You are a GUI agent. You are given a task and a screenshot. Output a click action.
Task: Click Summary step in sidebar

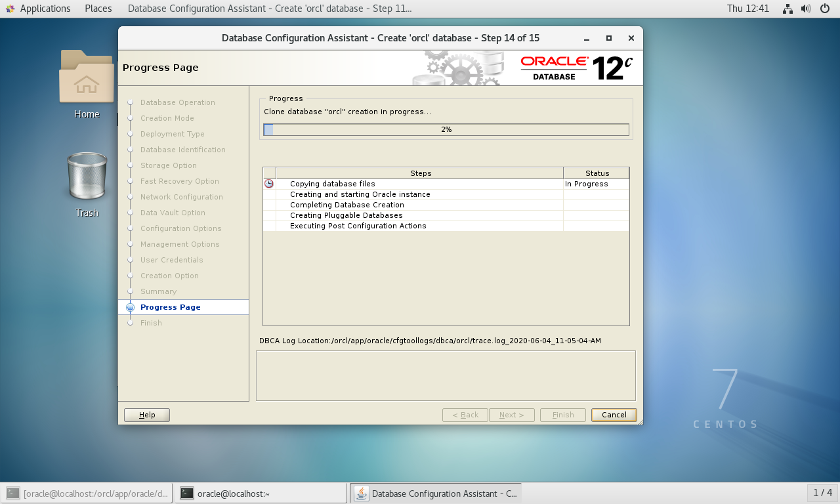[159, 291]
